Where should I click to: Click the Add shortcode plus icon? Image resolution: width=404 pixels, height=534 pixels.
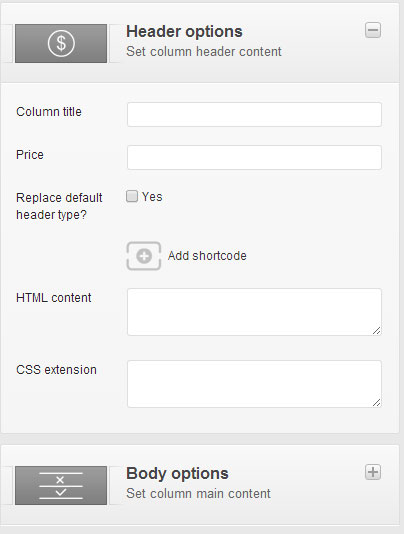pyautogui.click(x=144, y=256)
